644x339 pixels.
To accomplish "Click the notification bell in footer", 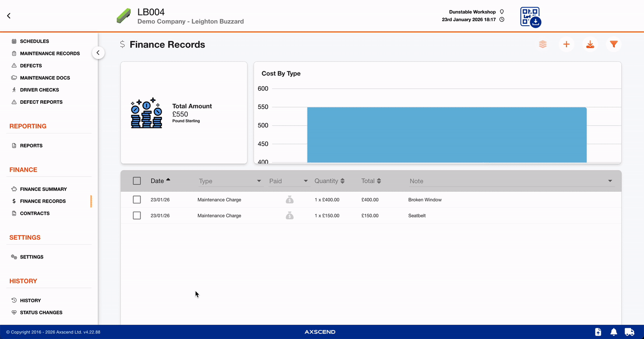I will coord(613,332).
